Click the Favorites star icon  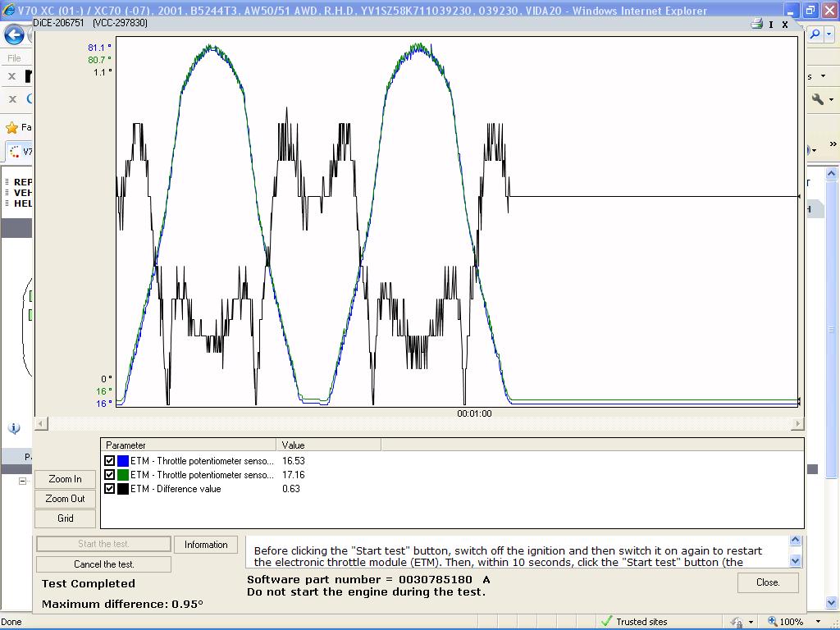click(11, 127)
